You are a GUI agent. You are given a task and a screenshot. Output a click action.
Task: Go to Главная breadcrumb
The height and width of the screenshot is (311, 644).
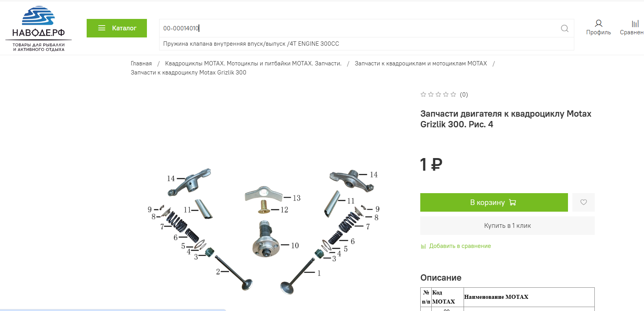(141, 63)
